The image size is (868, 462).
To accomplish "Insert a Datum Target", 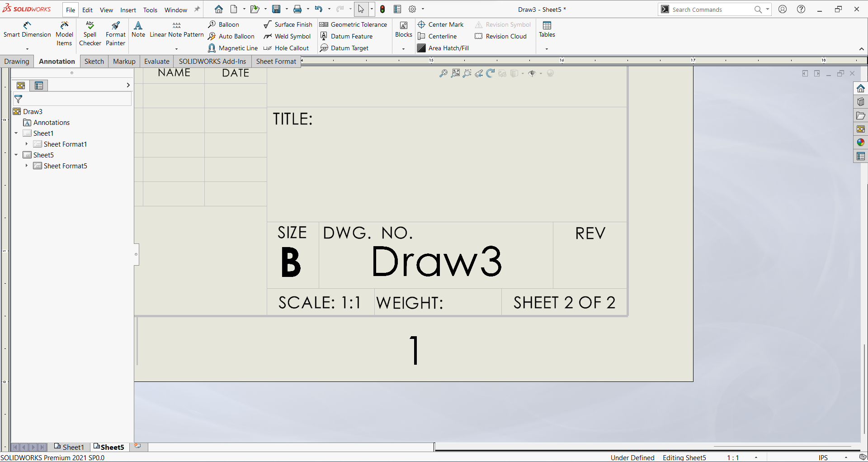I will click(x=344, y=48).
